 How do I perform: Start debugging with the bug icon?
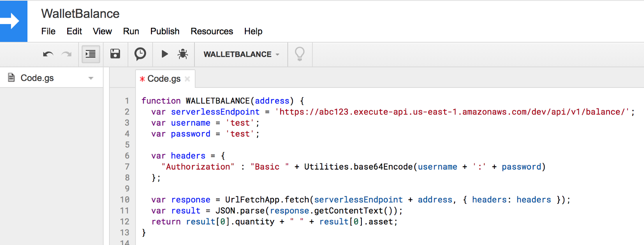point(183,54)
